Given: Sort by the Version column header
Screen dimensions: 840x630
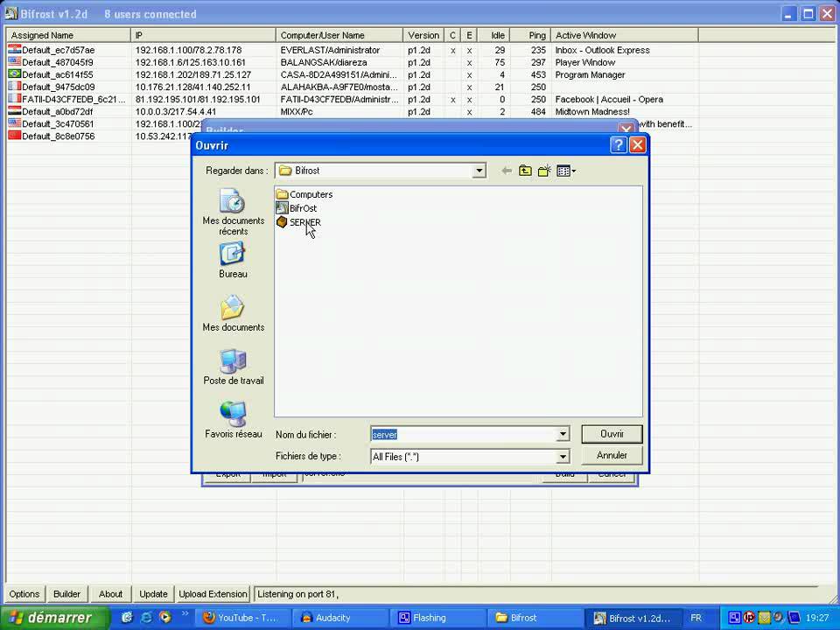Looking at the screenshot, I should (423, 35).
